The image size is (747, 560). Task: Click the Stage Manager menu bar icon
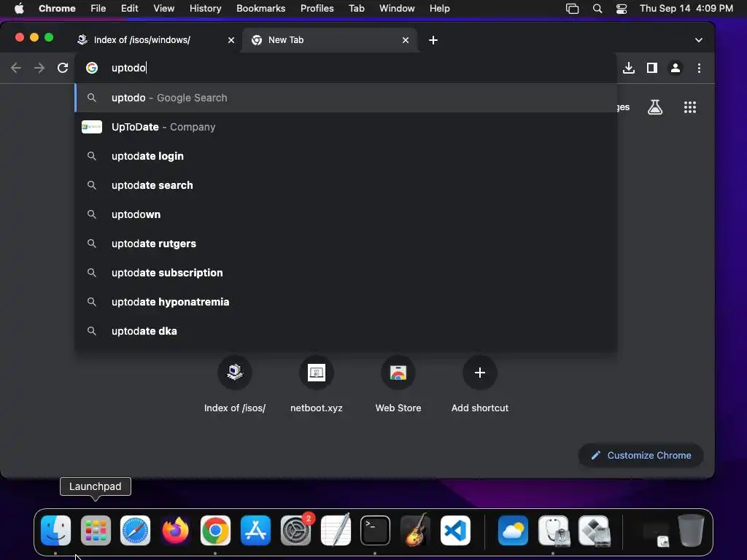pos(572,9)
